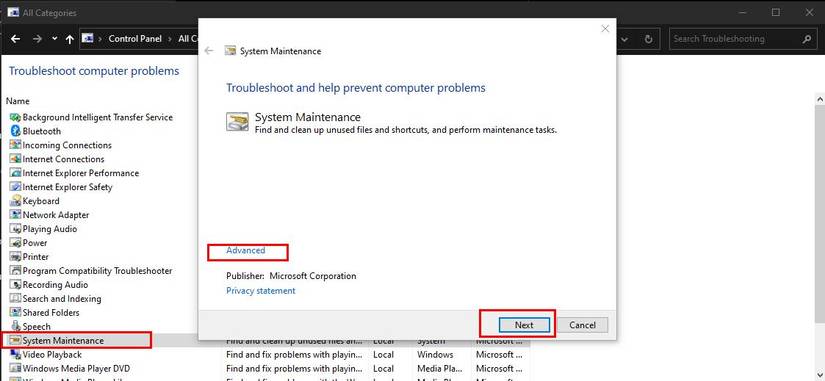The image size is (825, 381).
Task: Go up one level with the up arrow
Action: 69,39
